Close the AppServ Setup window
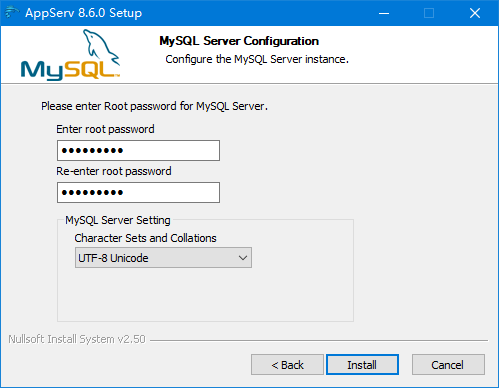 point(475,13)
